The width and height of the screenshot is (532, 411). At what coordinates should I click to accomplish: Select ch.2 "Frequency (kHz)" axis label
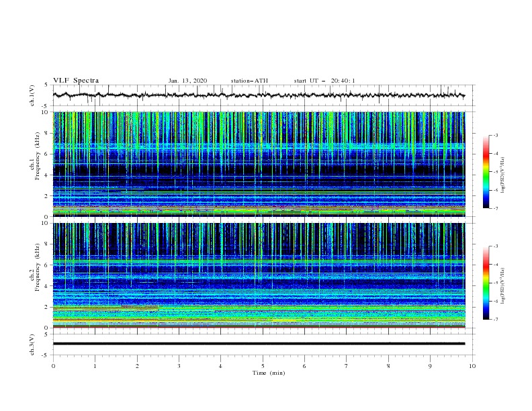[x=38, y=267]
